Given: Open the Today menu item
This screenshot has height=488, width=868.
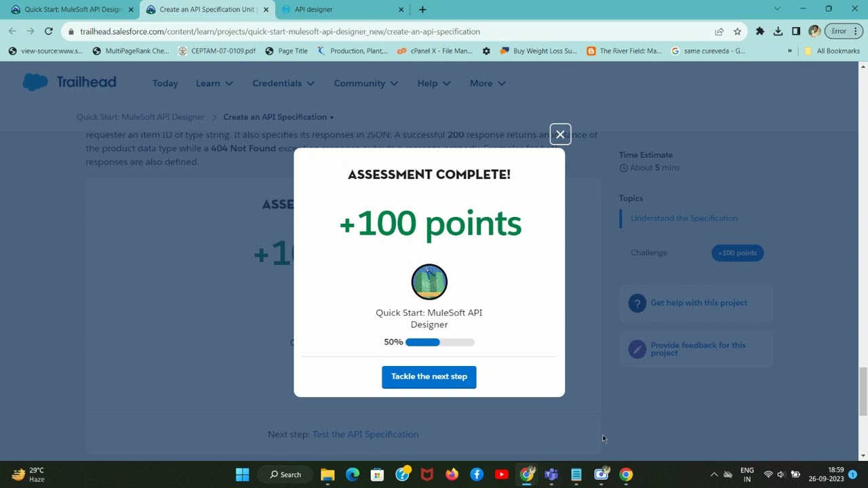Looking at the screenshot, I should [x=165, y=83].
